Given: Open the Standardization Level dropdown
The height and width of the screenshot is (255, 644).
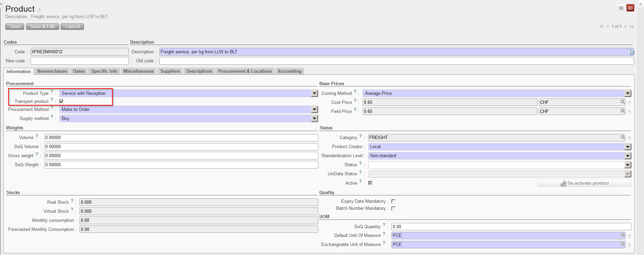Looking at the screenshot, I should 628,156.
